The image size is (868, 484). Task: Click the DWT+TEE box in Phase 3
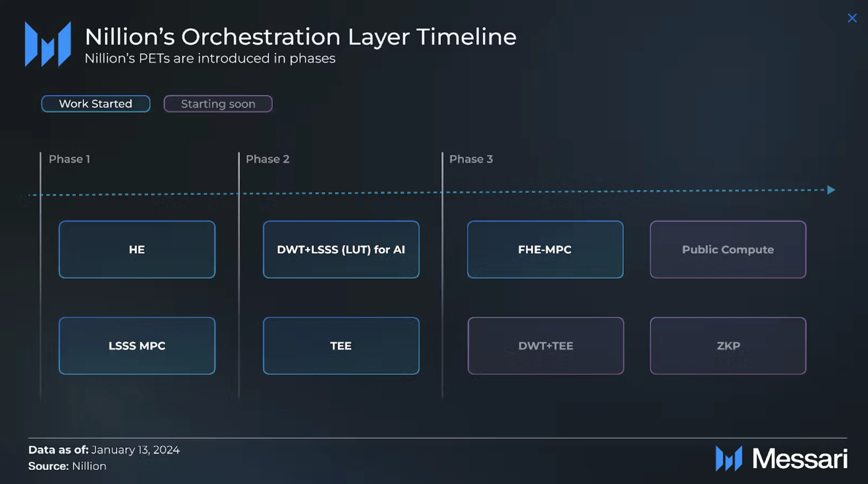[545, 345]
